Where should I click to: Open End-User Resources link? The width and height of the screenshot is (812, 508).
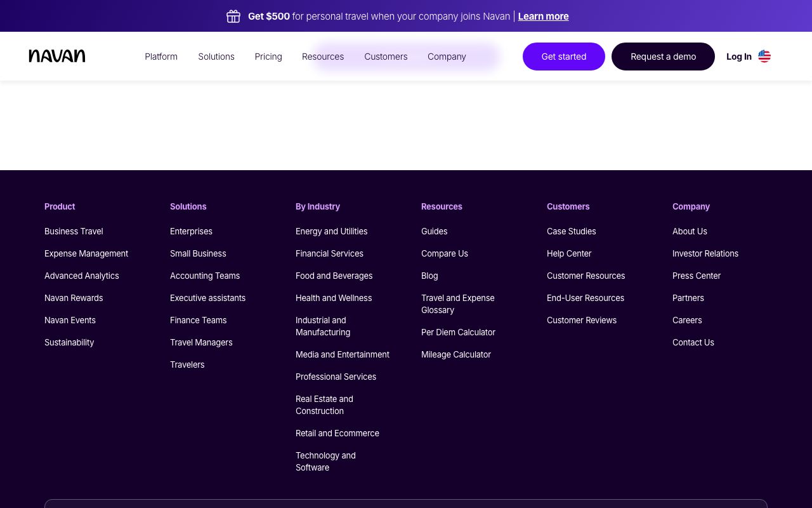[x=586, y=298]
